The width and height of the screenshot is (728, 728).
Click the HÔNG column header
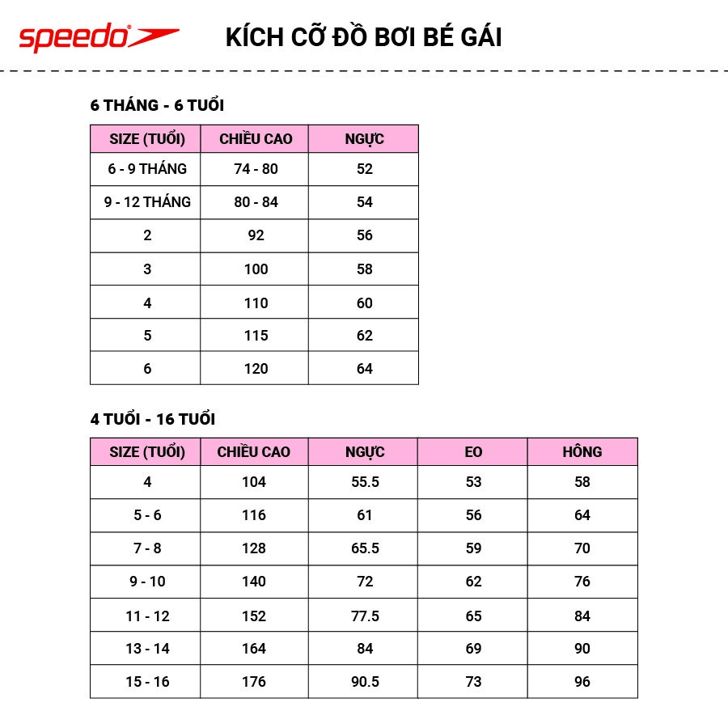582,451
